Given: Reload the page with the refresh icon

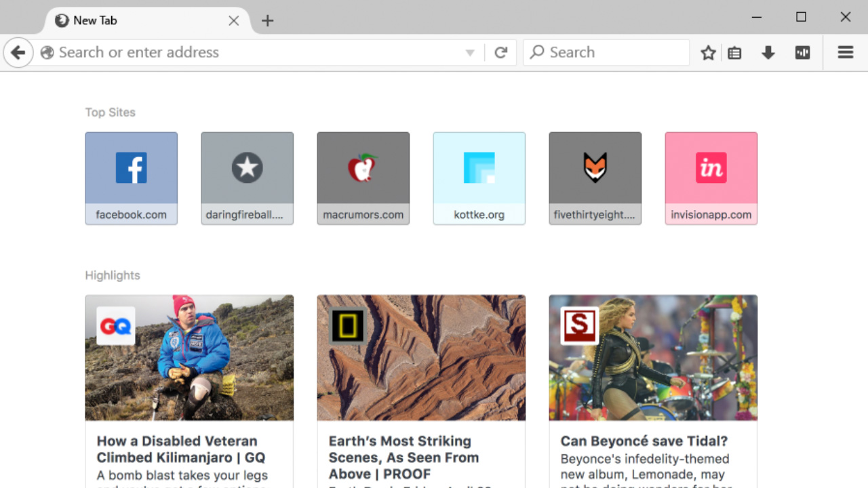Looking at the screenshot, I should pos(500,52).
